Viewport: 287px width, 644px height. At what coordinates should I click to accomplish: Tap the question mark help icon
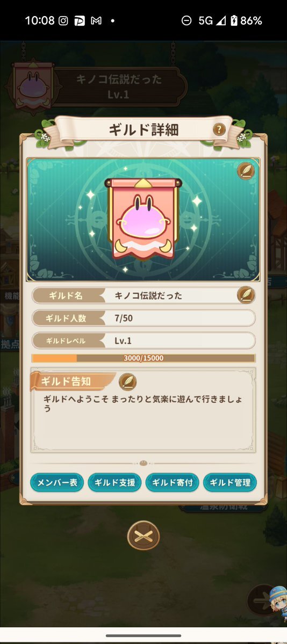point(219,130)
